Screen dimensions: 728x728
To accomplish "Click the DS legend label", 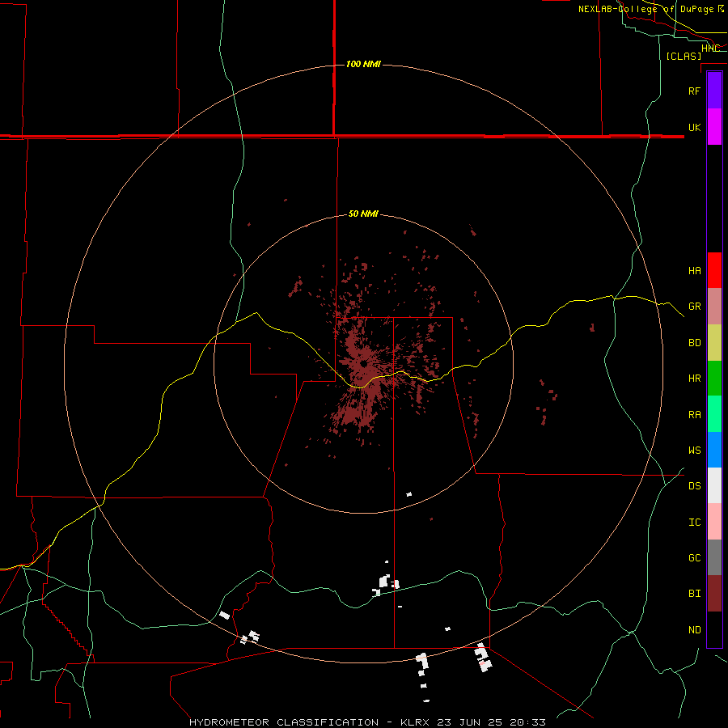I will pyautogui.click(x=694, y=486).
